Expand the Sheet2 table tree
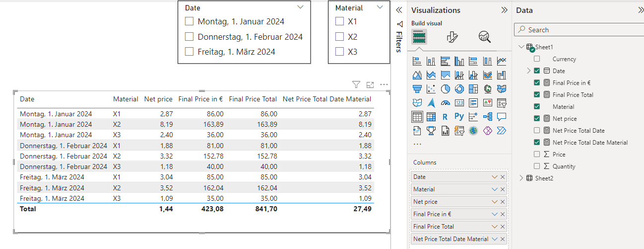The height and width of the screenshot is (249, 644). (521, 178)
